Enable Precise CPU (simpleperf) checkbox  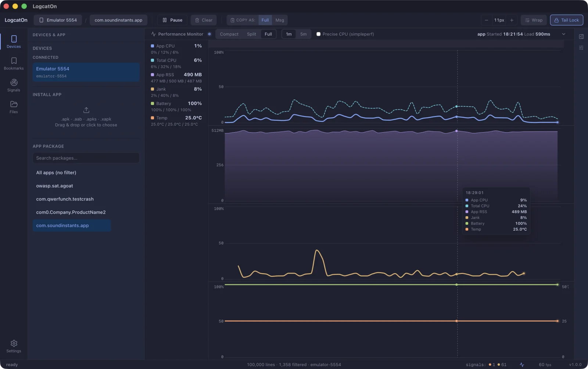click(x=319, y=34)
